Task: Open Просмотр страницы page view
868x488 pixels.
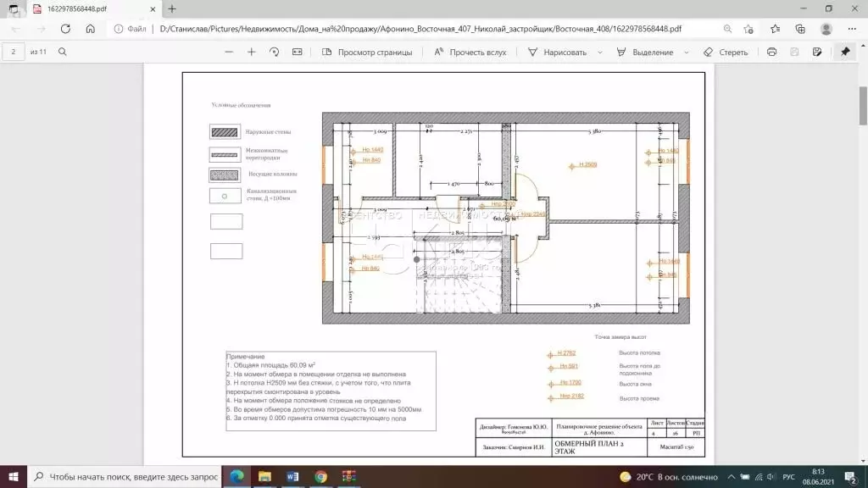Action: pos(367,52)
